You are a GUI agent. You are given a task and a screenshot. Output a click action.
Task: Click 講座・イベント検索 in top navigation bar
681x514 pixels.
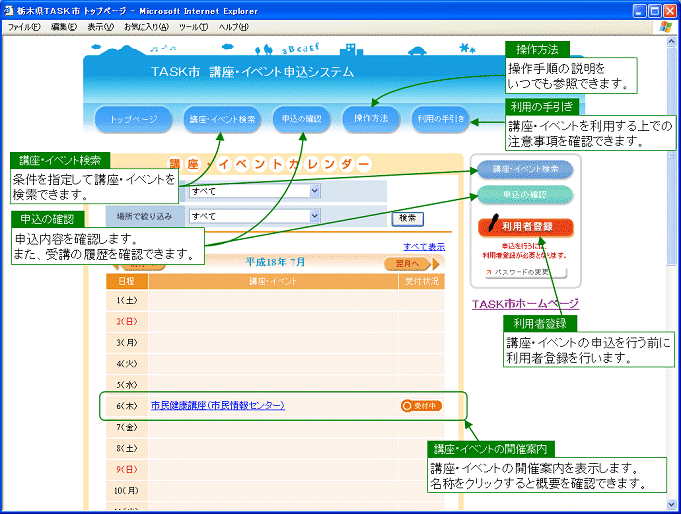[222, 119]
